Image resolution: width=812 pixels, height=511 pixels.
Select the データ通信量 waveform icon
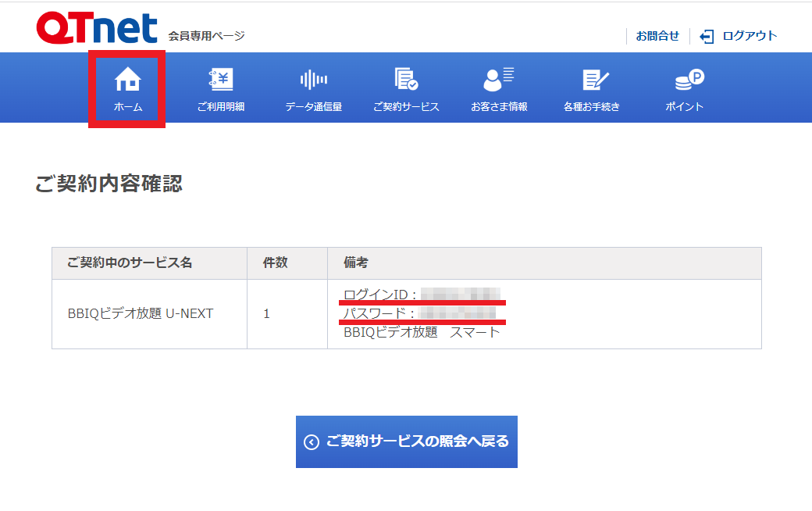tap(313, 79)
